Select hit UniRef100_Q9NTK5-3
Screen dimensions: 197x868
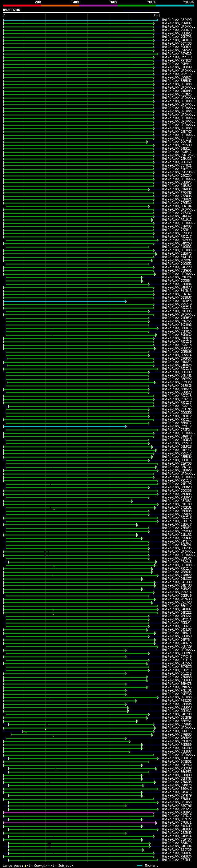pos(179,155)
